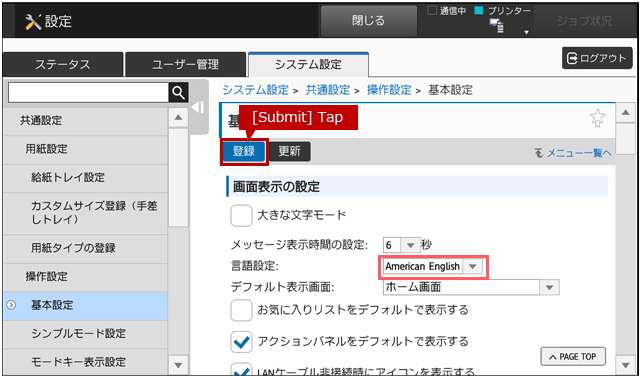640x376 pixels.
Task: Select 用紙タイプの登録 menu item
Action: coord(85,248)
